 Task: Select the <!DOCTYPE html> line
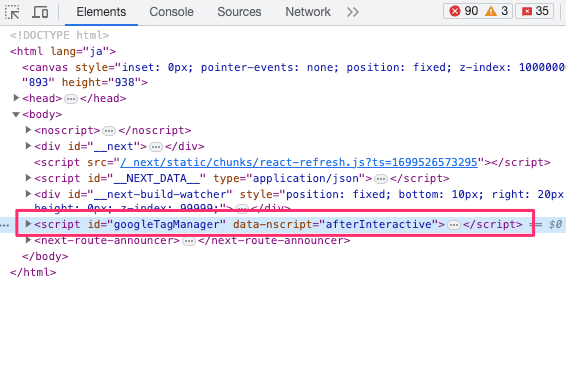point(60,35)
